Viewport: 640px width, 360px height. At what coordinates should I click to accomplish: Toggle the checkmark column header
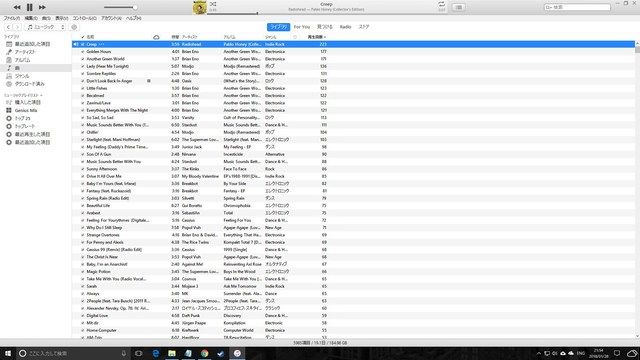(82, 37)
